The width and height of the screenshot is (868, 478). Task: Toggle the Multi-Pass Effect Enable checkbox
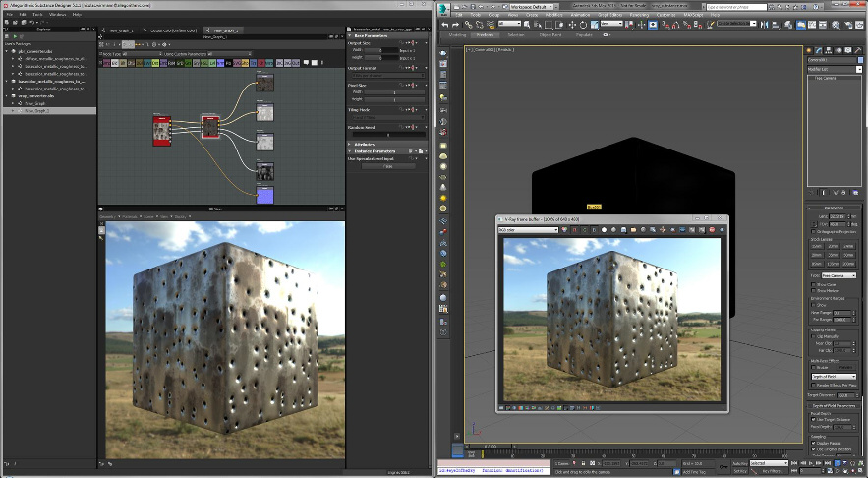click(813, 367)
